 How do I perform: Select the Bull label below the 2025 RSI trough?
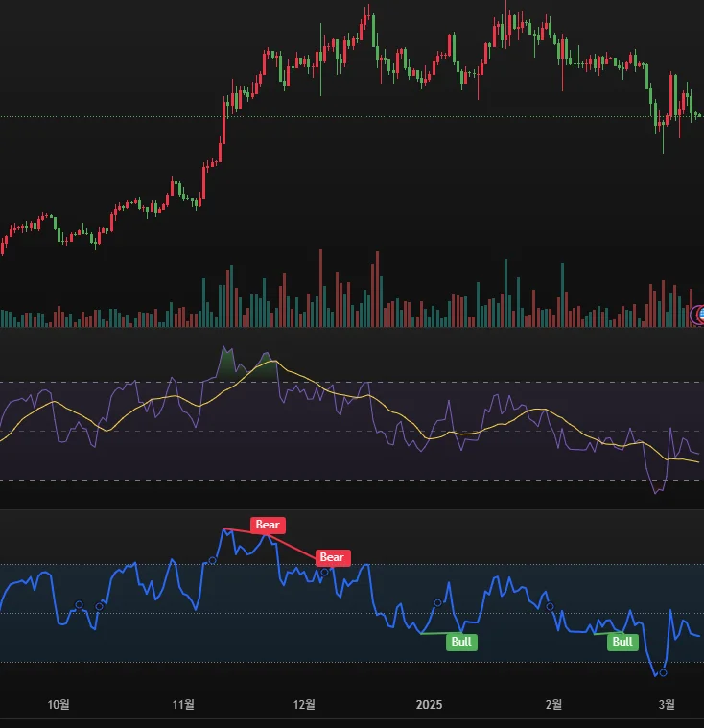pos(461,642)
